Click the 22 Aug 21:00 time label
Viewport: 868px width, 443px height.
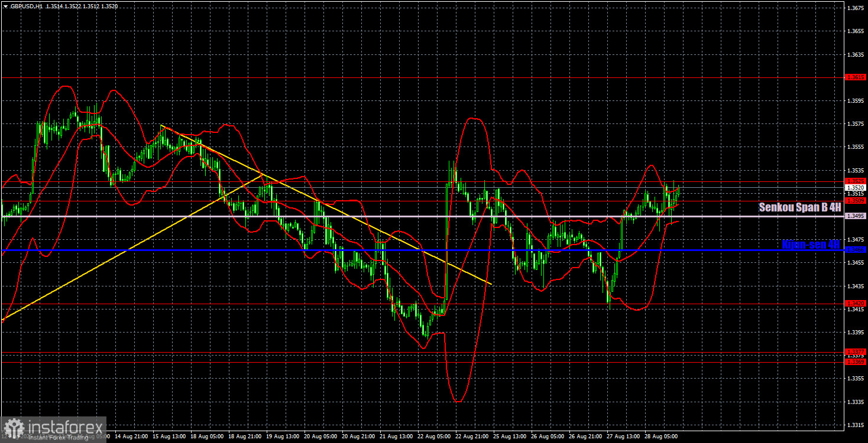pyautogui.click(x=472, y=437)
